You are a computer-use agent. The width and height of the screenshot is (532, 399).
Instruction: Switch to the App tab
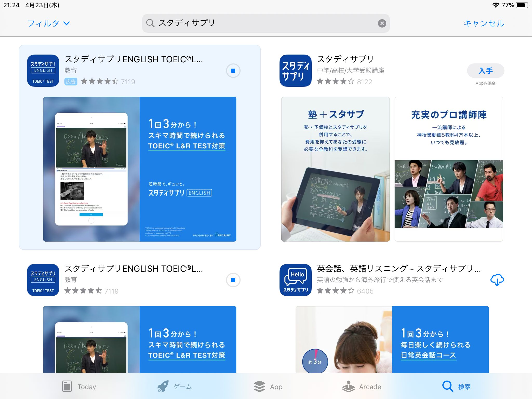coord(268,387)
